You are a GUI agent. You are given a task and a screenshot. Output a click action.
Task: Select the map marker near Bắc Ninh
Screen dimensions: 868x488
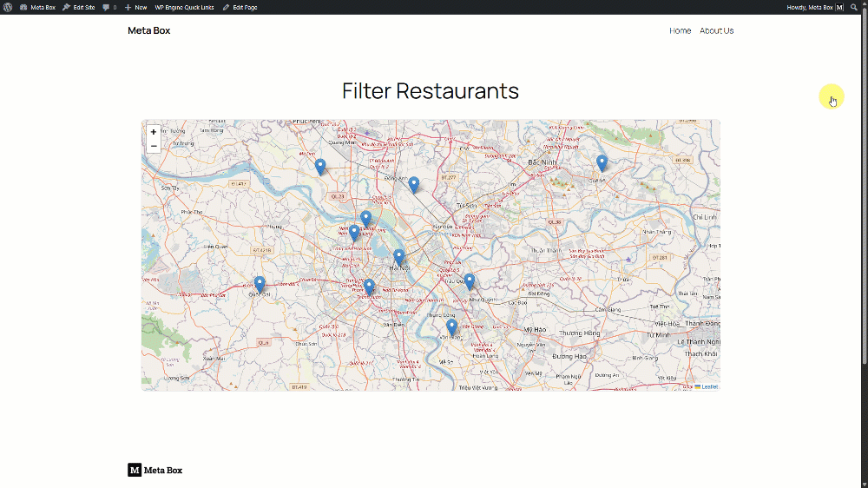click(602, 163)
